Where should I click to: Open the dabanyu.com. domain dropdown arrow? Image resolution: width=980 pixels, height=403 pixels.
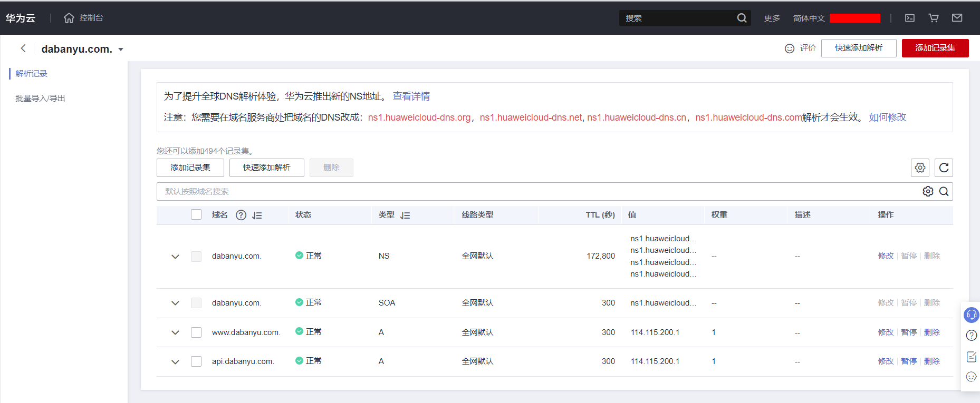(x=121, y=50)
